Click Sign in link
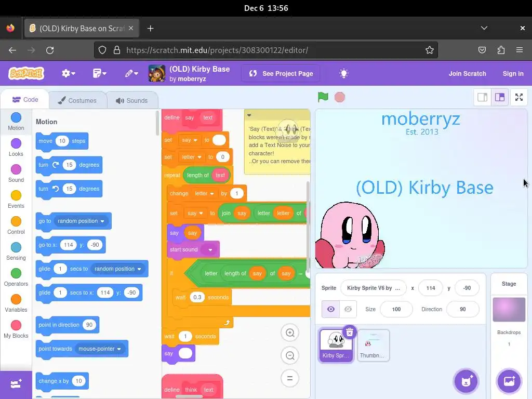Image resolution: width=532 pixels, height=399 pixels. coord(513,74)
